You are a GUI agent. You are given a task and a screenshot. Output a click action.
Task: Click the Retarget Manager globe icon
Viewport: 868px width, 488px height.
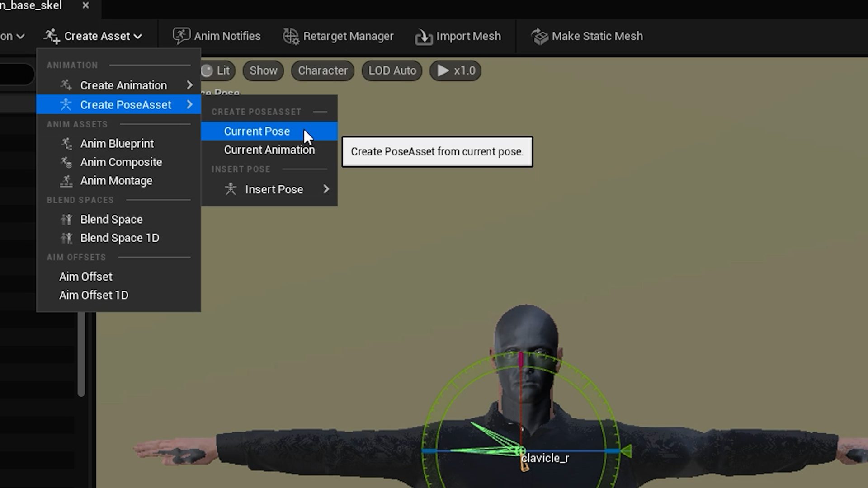tap(291, 36)
